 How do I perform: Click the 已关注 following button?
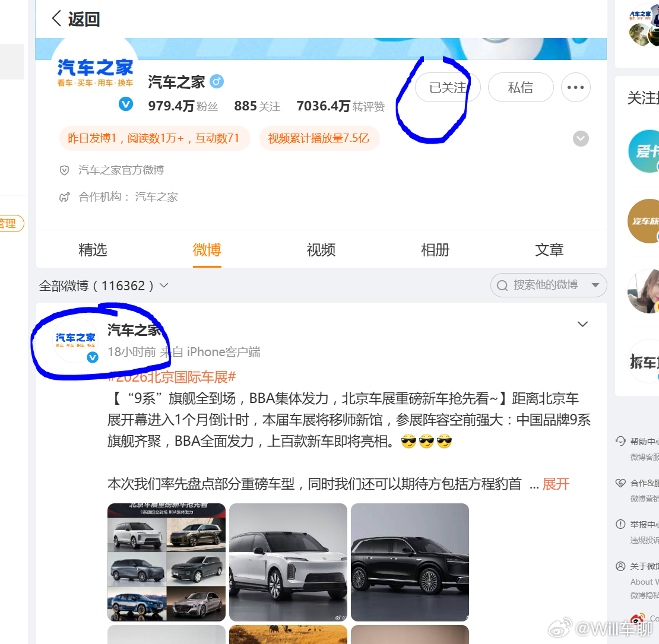coord(448,87)
